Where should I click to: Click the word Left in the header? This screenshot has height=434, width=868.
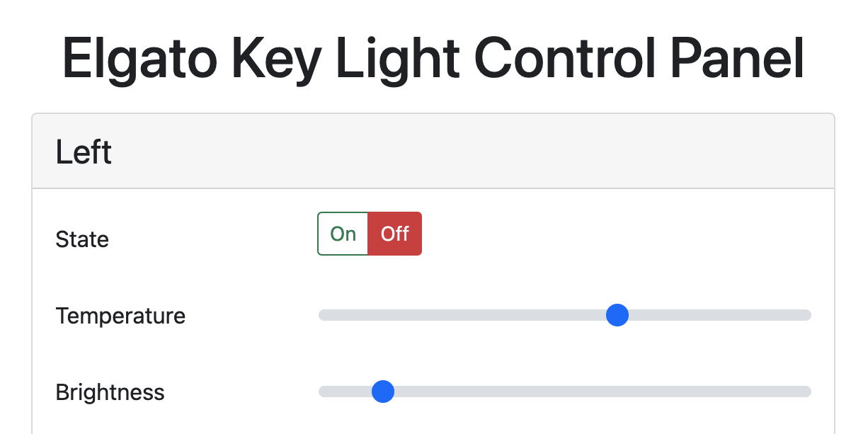83,151
